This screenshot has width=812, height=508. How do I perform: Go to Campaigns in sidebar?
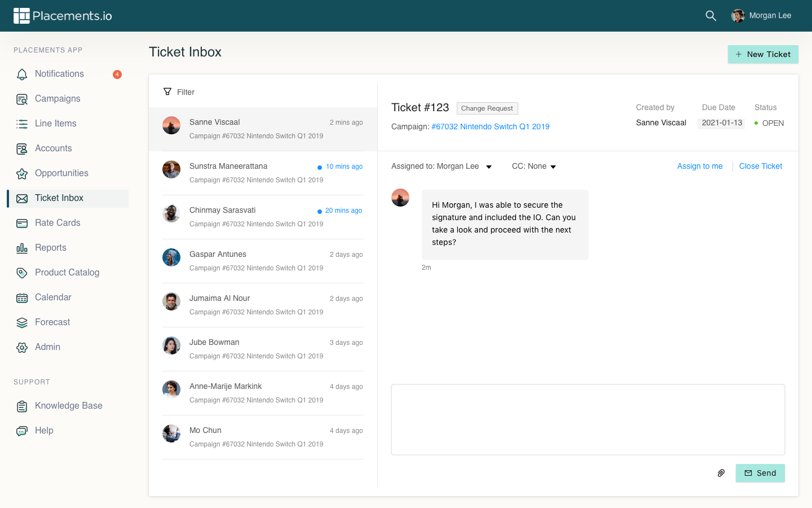(58, 99)
